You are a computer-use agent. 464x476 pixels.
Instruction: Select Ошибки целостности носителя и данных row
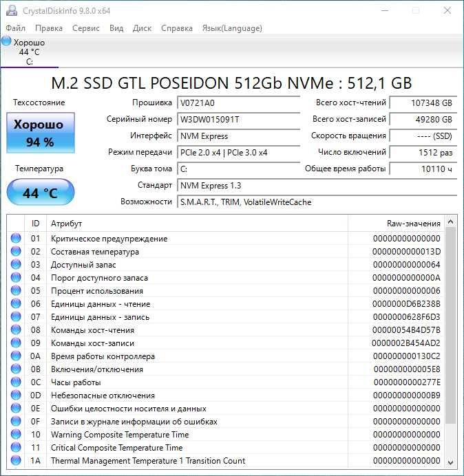point(226,408)
